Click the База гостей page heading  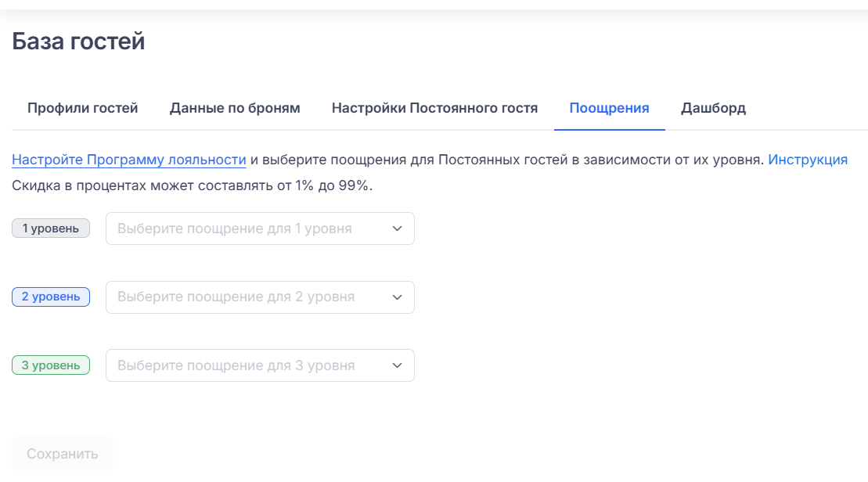78,41
